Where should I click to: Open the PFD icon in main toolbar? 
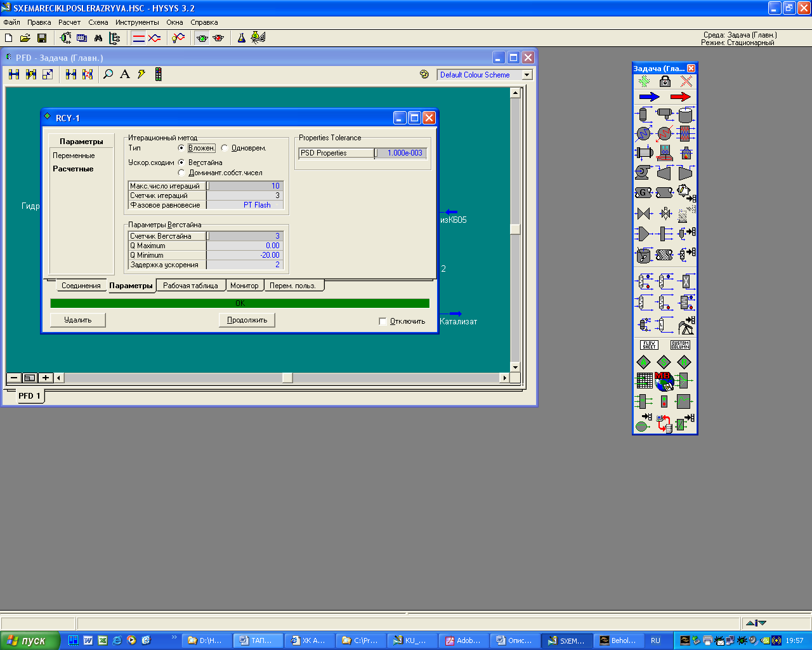coord(65,38)
